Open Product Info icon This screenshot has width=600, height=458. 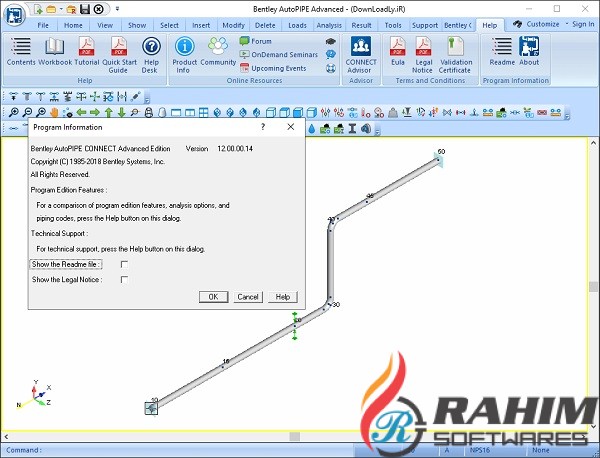click(184, 55)
